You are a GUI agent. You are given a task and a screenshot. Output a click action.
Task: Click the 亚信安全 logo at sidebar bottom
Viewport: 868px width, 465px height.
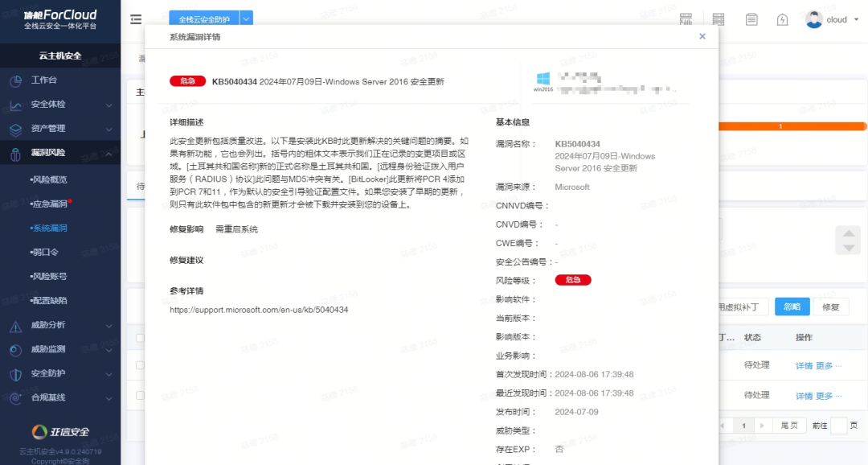tap(60, 431)
